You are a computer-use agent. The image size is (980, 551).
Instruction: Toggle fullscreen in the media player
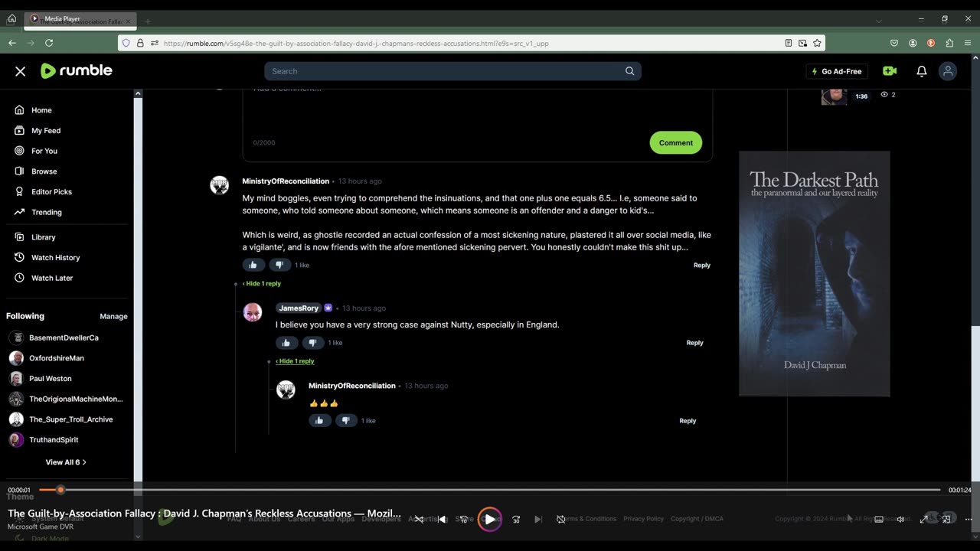(924, 519)
